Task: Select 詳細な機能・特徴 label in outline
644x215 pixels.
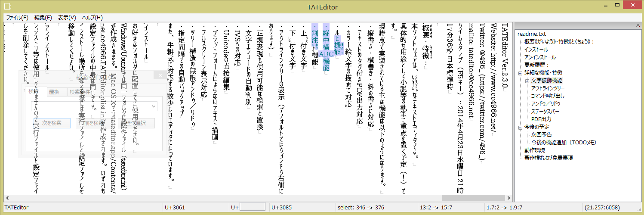Action: [543, 73]
